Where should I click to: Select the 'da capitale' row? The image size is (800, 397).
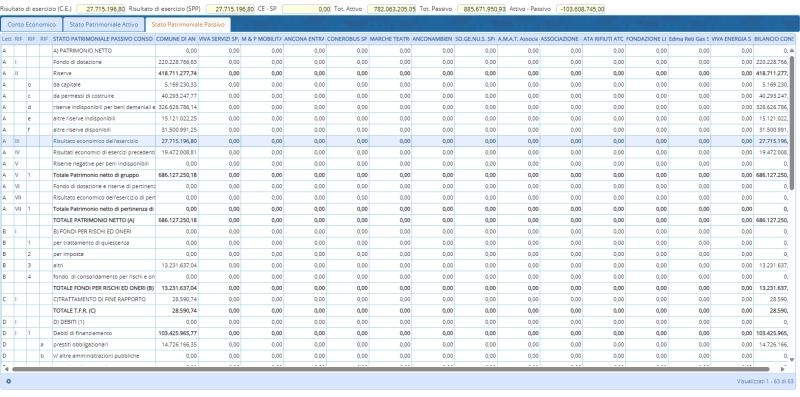point(395,85)
